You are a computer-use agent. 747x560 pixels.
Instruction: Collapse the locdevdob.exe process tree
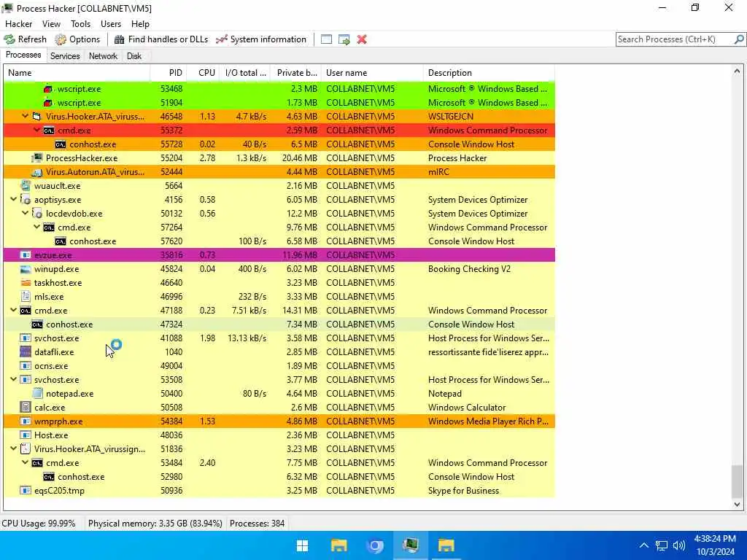[x=26, y=214]
